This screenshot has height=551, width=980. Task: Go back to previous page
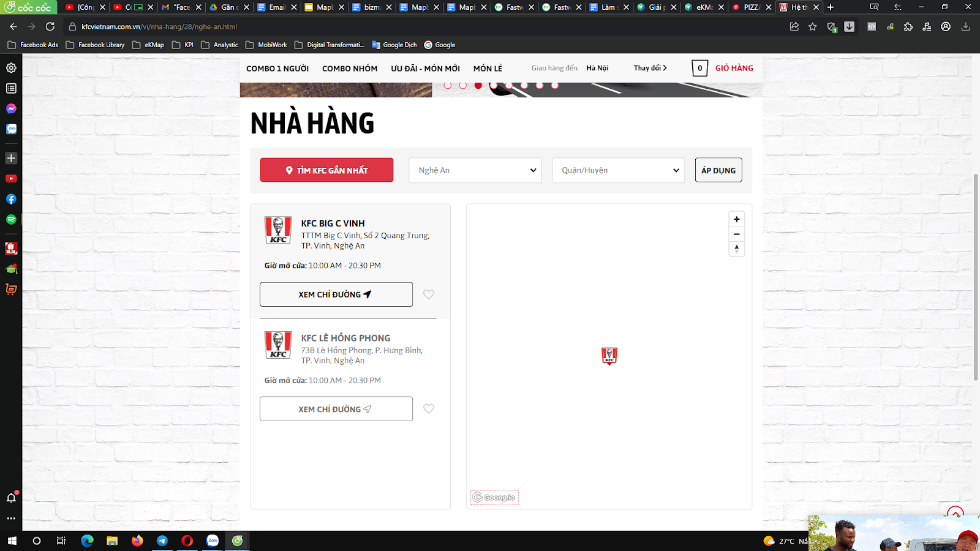(13, 26)
